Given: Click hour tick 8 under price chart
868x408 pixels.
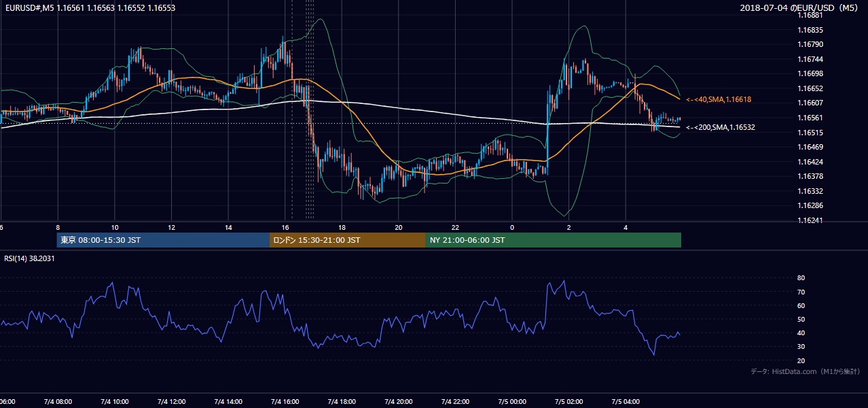Looking at the screenshot, I should click(58, 227).
